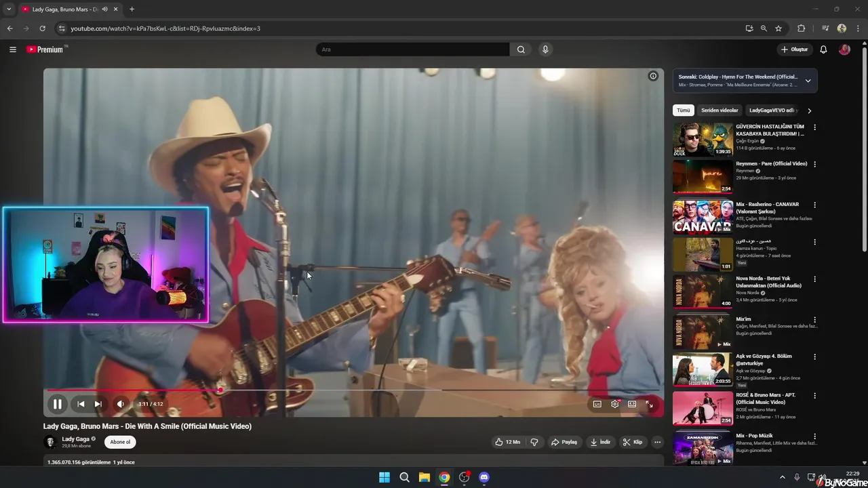The width and height of the screenshot is (868, 488).
Task: Select the Tümü filter chip
Action: click(684, 110)
